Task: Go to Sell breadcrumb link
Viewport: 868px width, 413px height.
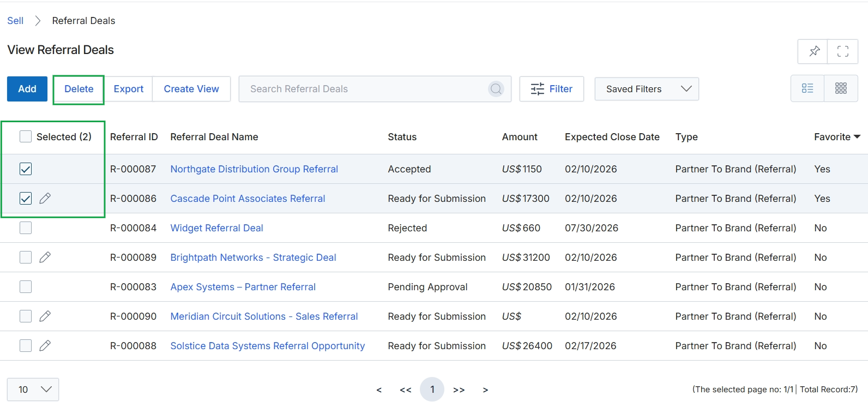Action: point(15,21)
